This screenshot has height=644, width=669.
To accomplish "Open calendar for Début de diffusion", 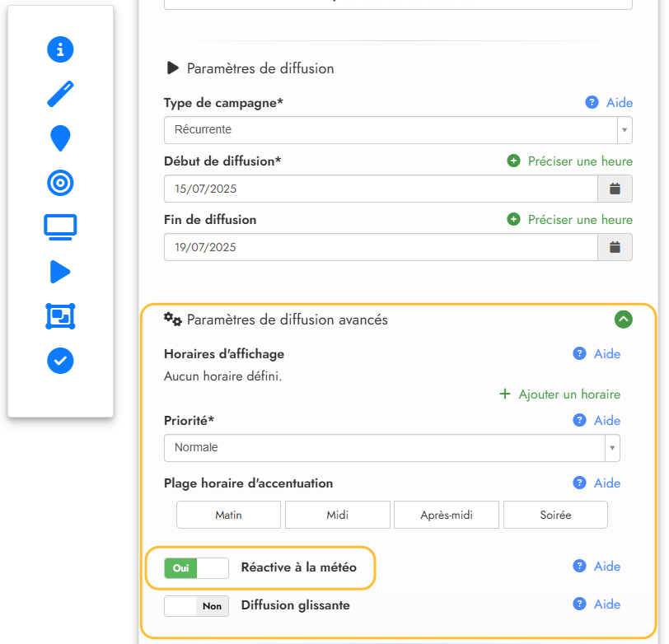I will point(615,189).
